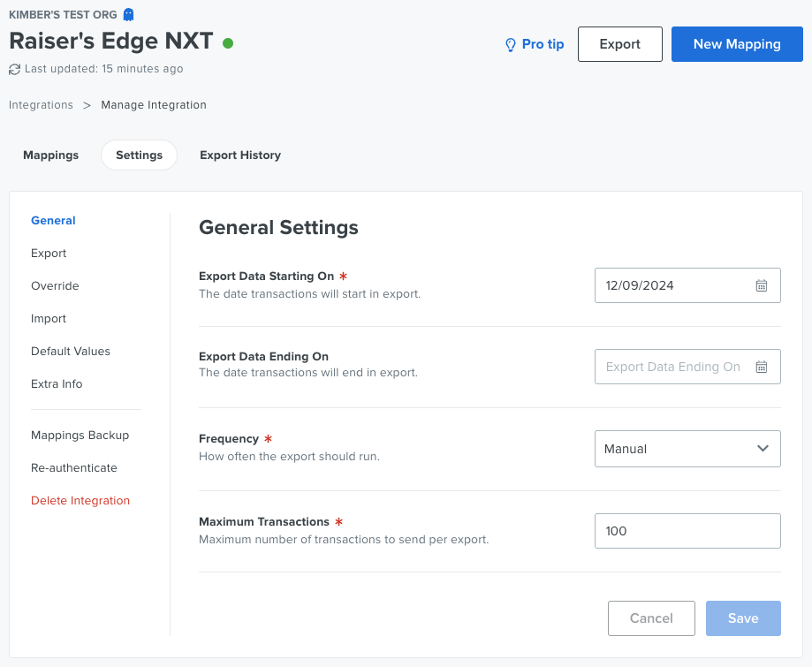Switch to the Export History tab
This screenshot has width=812, height=667.
[x=240, y=155]
